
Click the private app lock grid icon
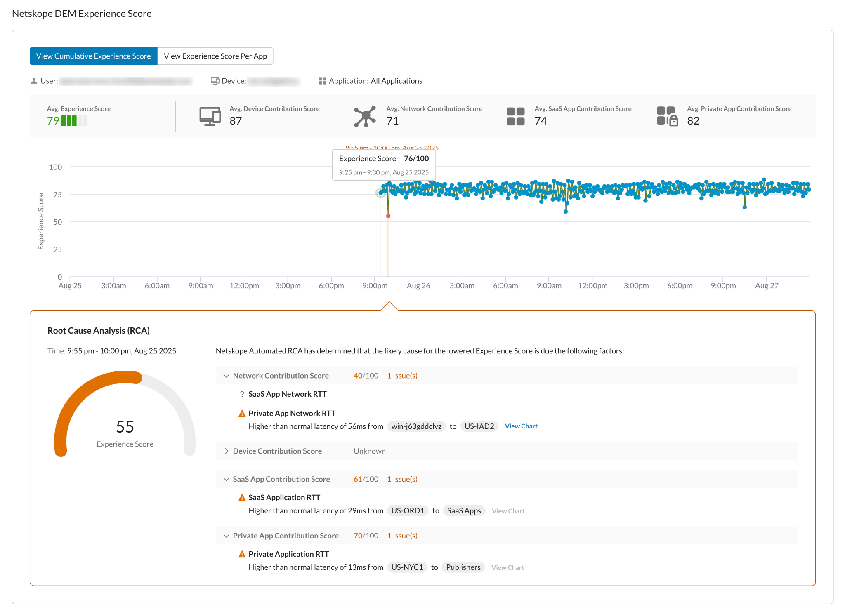pos(667,116)
